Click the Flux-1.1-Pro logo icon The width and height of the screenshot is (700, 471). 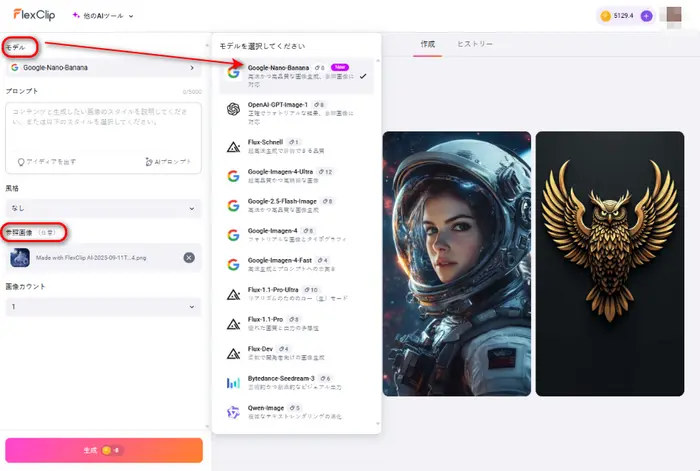point(233,324)
